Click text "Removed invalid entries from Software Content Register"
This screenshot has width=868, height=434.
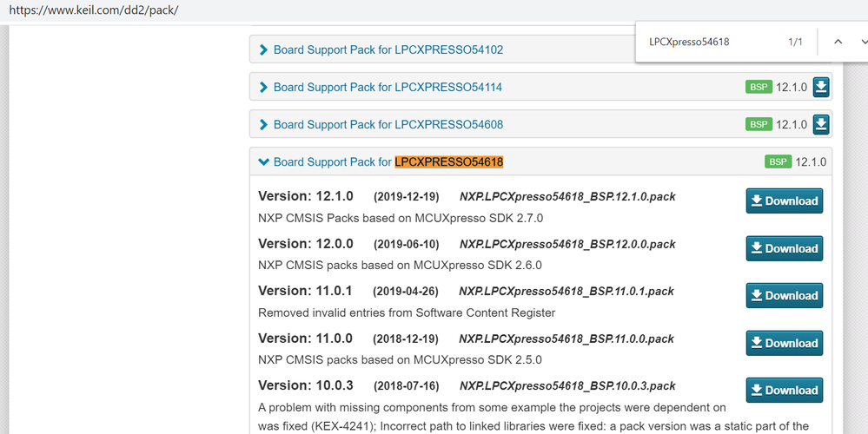coord(407,313)
